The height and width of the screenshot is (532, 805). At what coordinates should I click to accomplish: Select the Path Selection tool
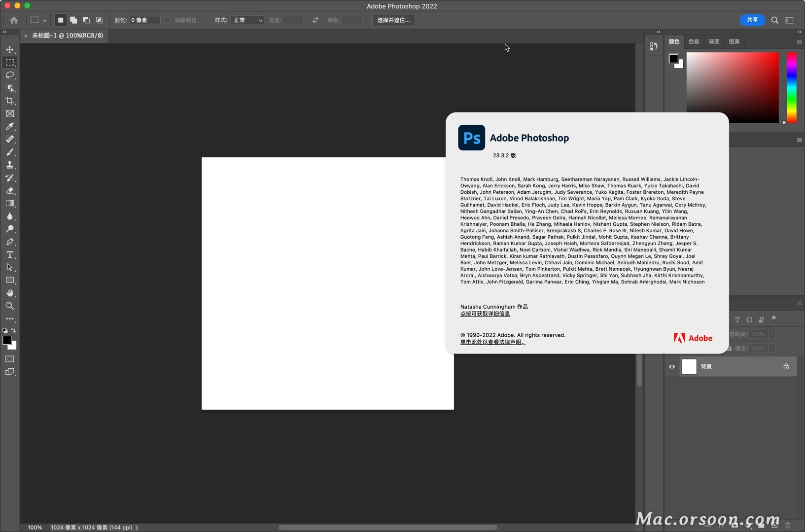click(10, 267)
